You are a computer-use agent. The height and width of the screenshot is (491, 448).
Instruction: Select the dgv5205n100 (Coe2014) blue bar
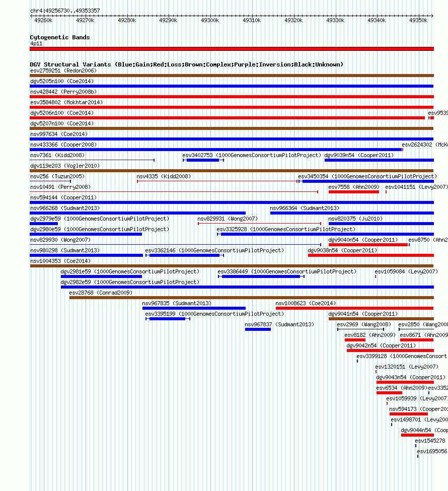point(232,86)
